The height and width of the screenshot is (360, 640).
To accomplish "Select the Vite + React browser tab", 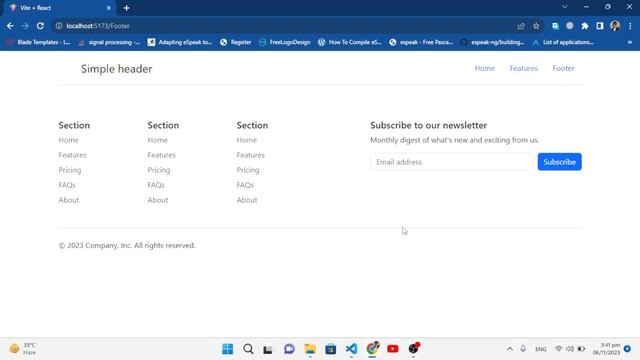I will [59, 8].
